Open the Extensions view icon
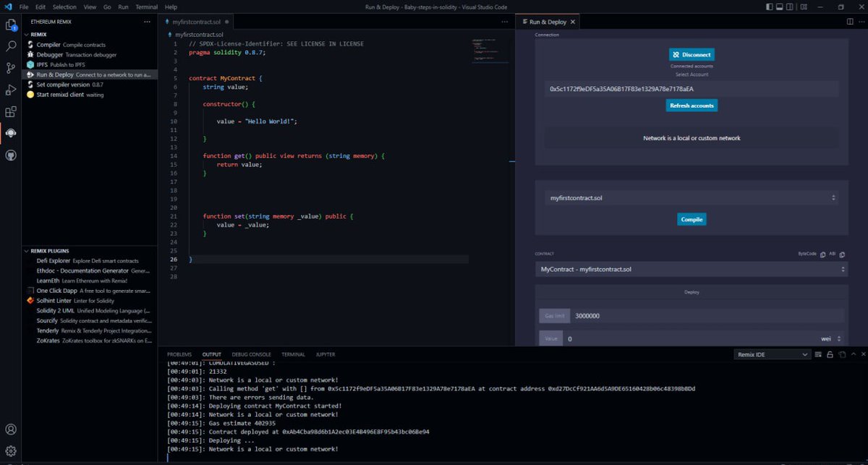The image size is (868, 465). tap(11, 111)
